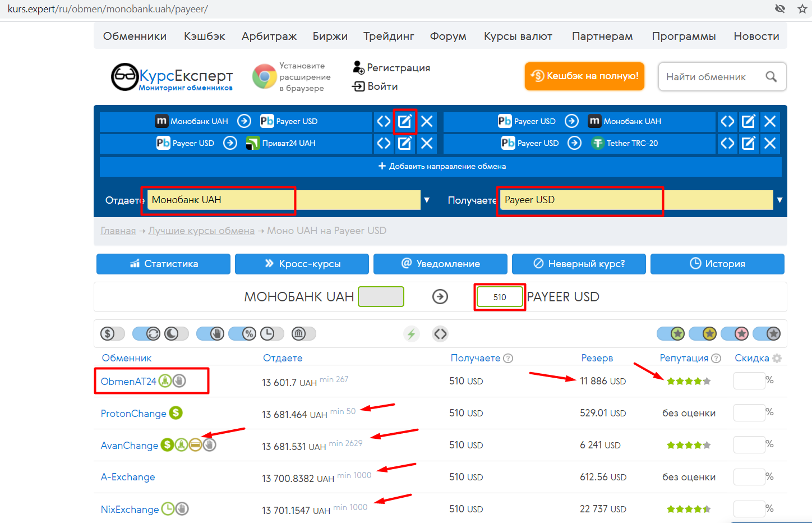The width and height of the screenshot is (812, 523).
Task: Toggle the yellow star reputation filter
Action: pyautogui.click(x=703, y=334)
